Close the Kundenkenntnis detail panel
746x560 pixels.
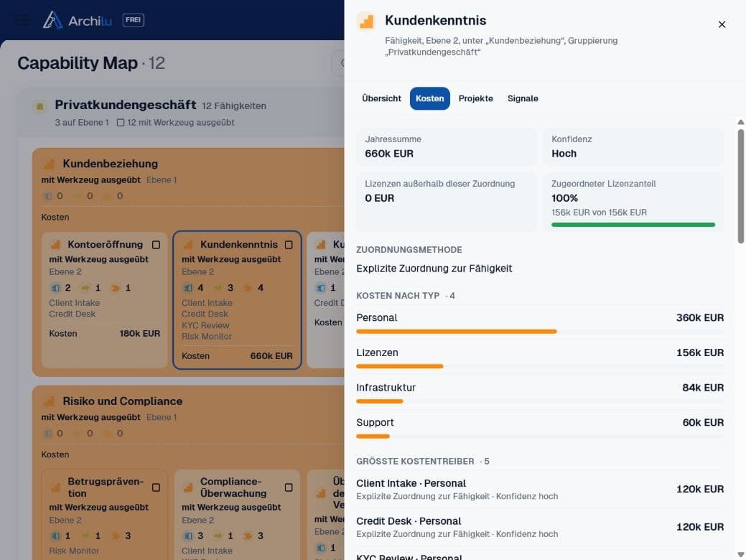point(722,24)
